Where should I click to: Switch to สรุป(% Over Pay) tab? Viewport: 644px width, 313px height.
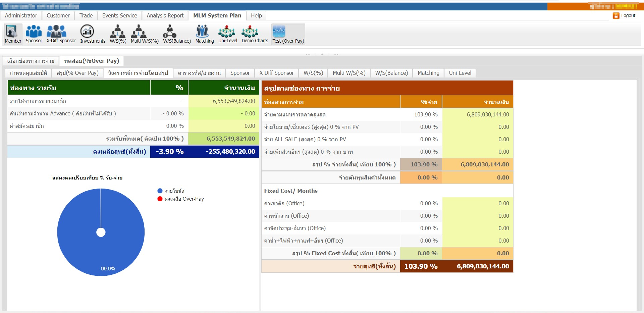(77, 73)
